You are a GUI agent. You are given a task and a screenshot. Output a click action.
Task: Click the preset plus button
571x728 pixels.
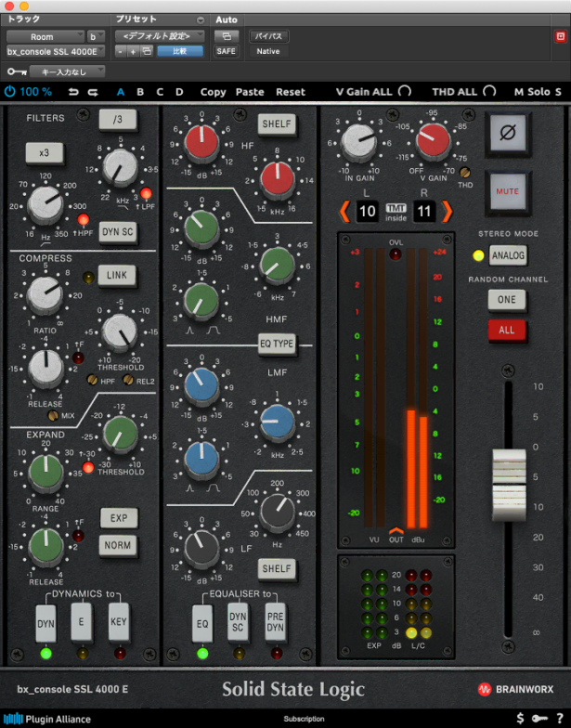tap(133, 51)
